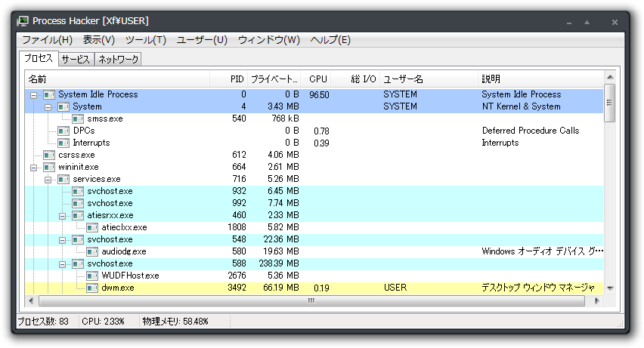The width and height of the screenshot is (644, 348).
Task: Click icon of svchost.exe PID 932
Action: tap(78, 191)
